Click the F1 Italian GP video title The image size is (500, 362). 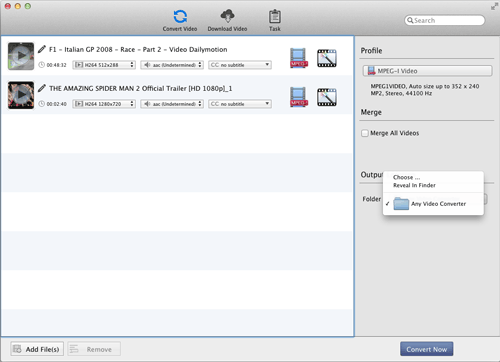tap(138, 49)
